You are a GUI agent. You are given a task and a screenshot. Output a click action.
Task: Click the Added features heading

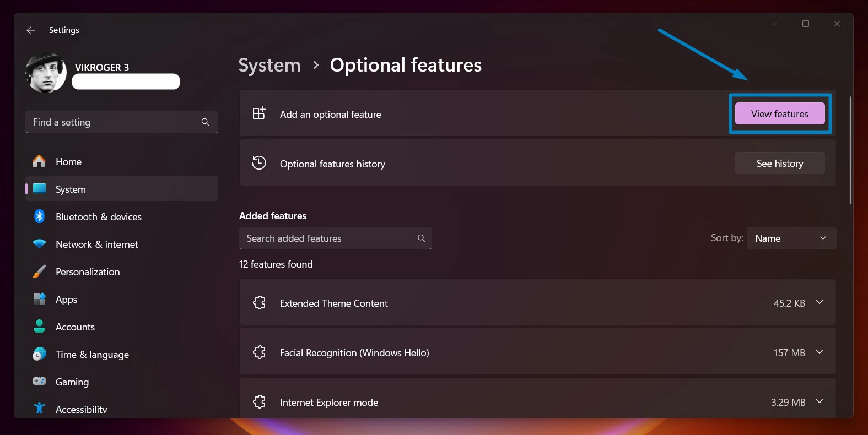click(x=273, y=216)
